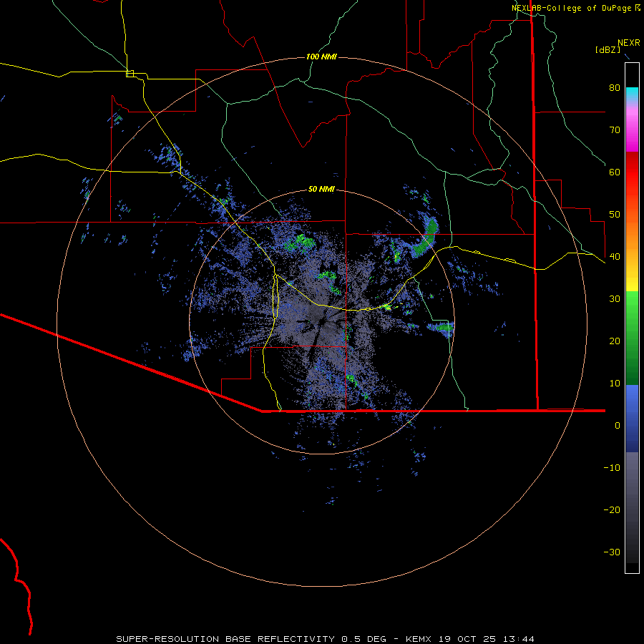Click the 60 dBZ scale value
This screenshot has width=644, height=644.
615,172
